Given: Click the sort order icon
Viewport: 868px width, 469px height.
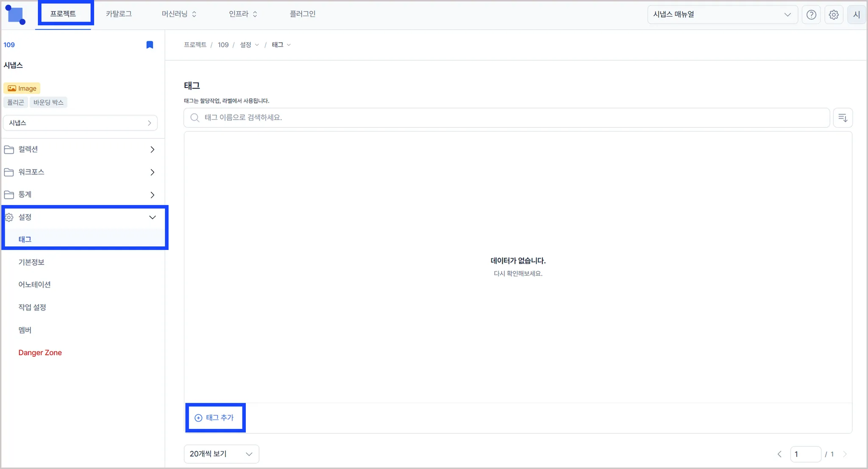Looking at the screenshot, I should [x=843, y=118].
